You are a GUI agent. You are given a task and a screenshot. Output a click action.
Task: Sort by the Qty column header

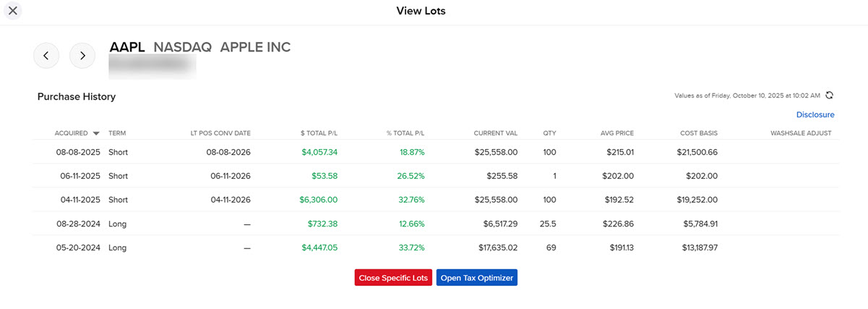(549, 133)
